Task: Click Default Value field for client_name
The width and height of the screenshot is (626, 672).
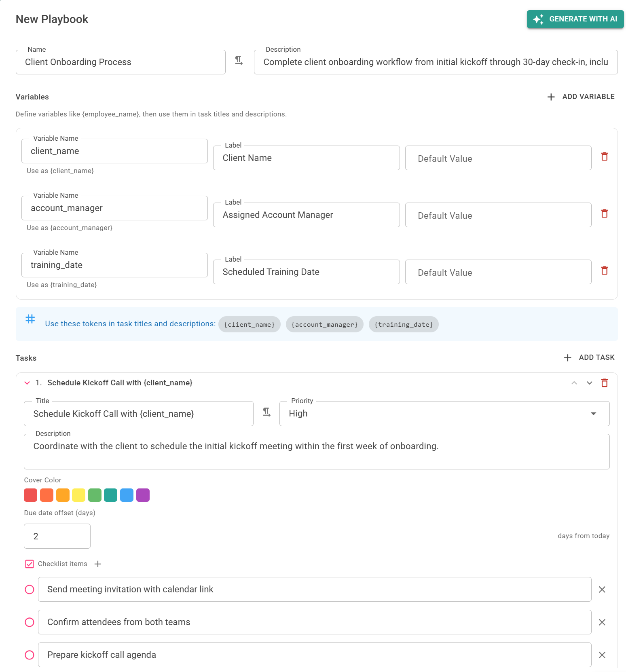Action: [498, 158]
